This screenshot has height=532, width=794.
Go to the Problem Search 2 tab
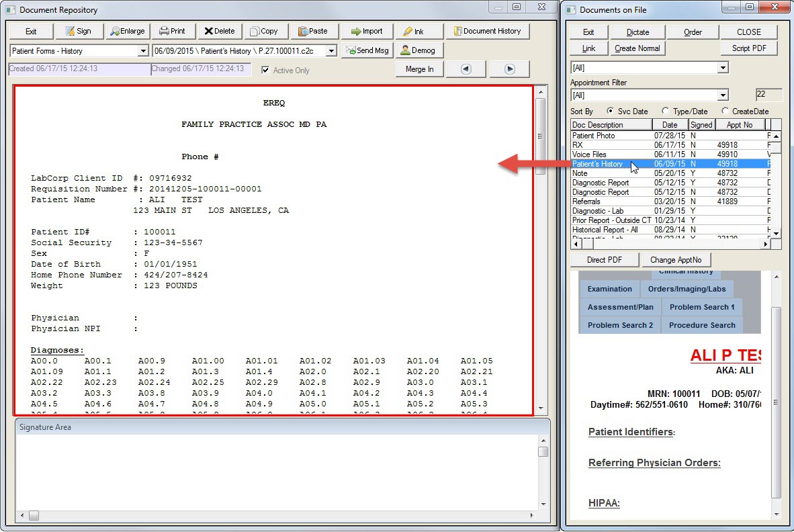point(620,326)
